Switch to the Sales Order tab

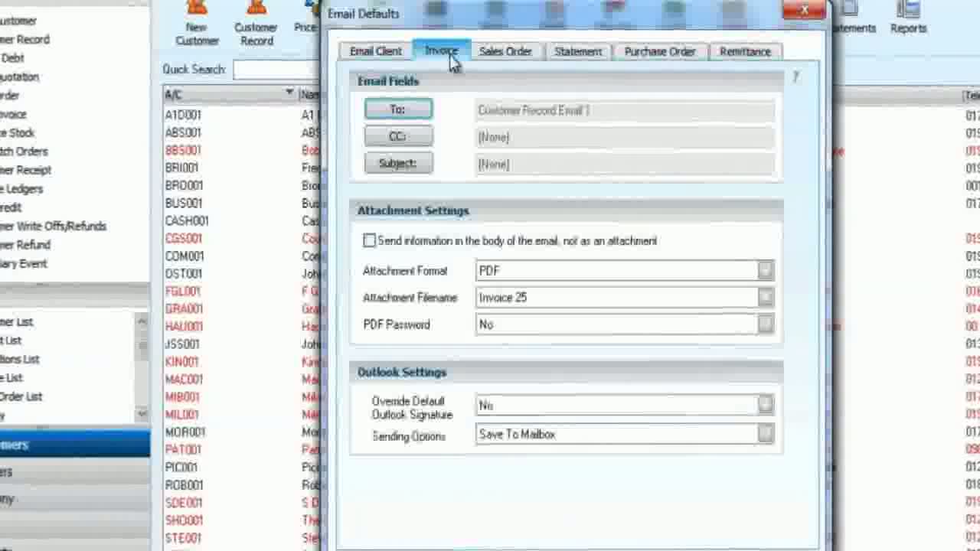(x=505, y=51)
